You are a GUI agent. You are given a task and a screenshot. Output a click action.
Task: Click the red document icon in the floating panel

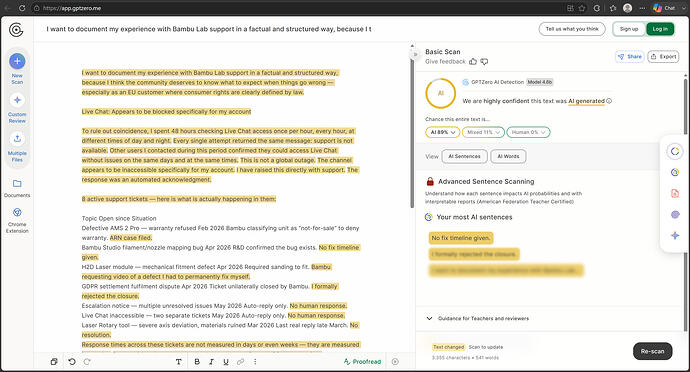(x=675, y=193)
